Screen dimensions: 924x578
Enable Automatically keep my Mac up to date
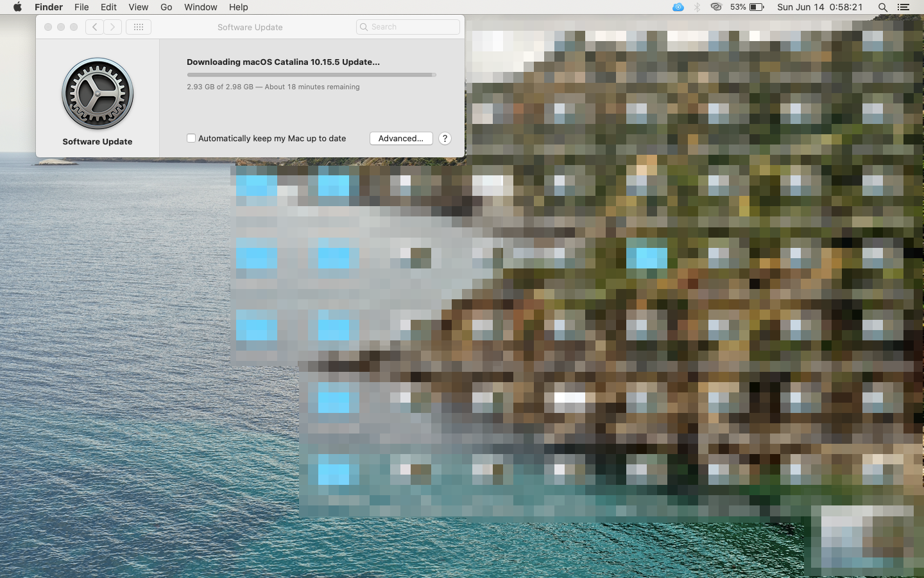tap(191, 138)
